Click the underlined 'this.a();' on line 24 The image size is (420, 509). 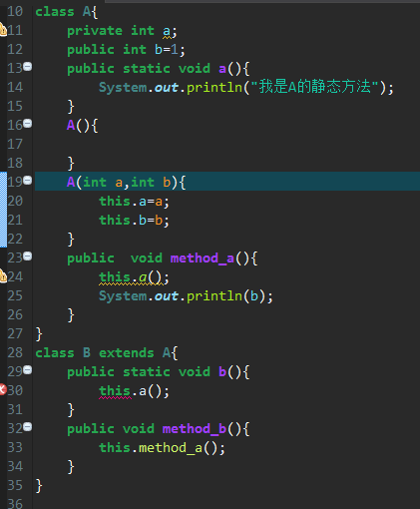coord(134,277)
